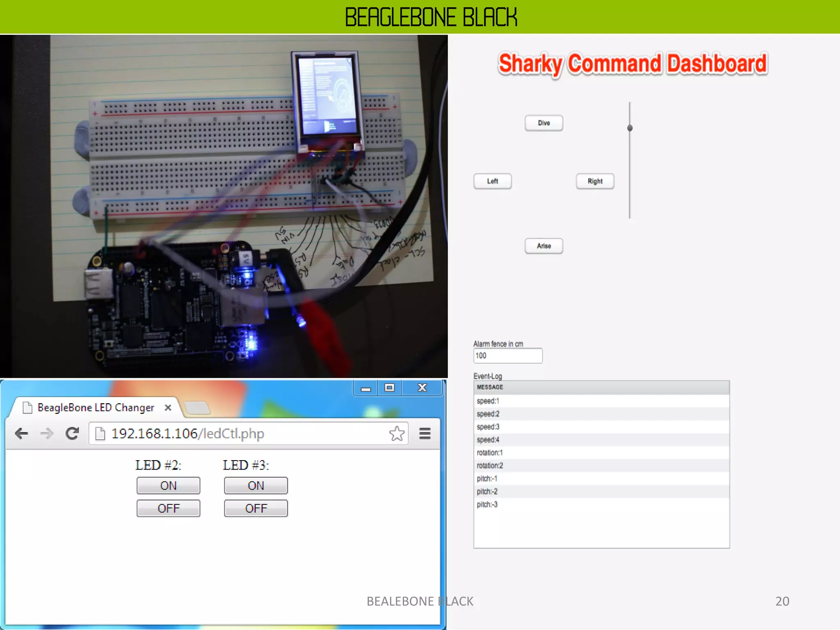This screenshot has width=840, height=630.
Task: Select the speed:3 log entry
Action: tap(601, 427)
